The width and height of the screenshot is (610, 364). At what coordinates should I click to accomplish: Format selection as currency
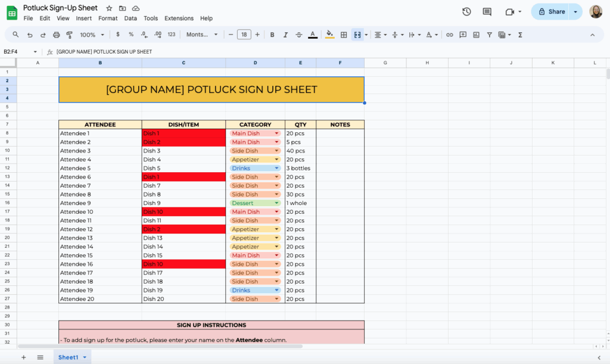coord(117,35)
